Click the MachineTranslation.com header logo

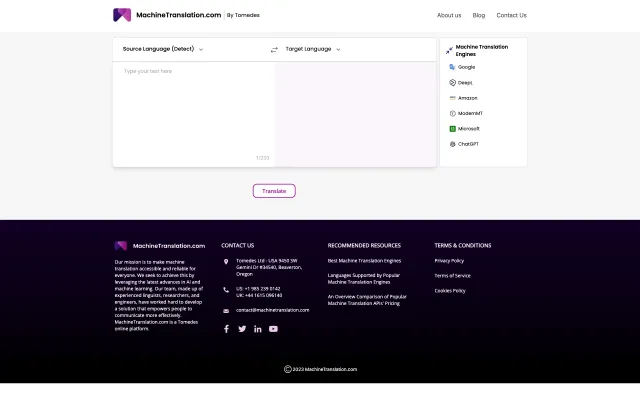point(167,15)
